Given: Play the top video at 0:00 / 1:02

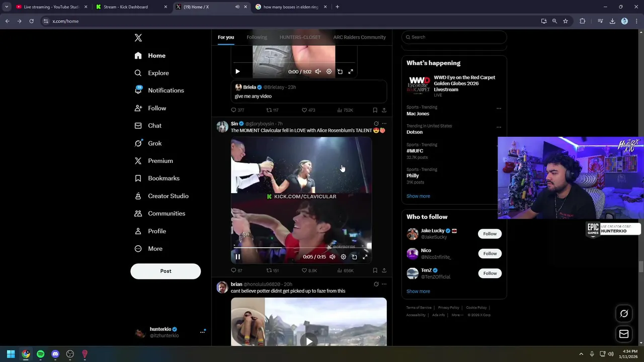Looking at the screenshot, I should coord(237,72).
